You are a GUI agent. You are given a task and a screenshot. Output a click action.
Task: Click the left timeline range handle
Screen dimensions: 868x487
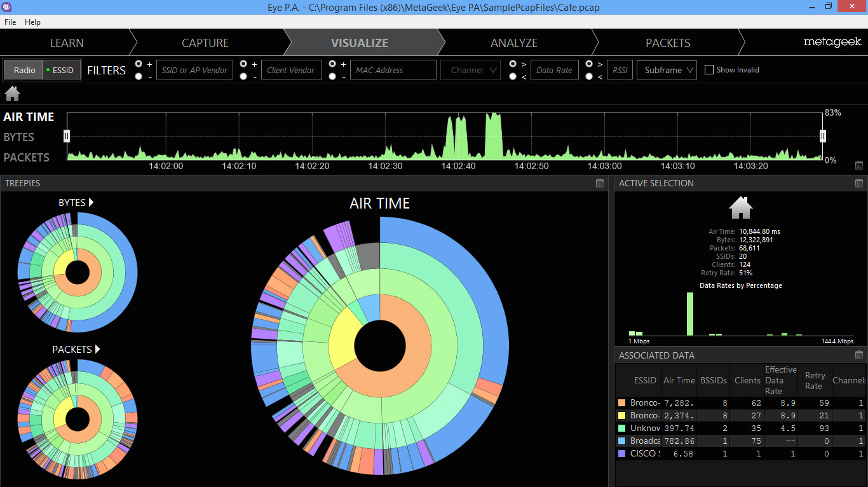point(66,136)
